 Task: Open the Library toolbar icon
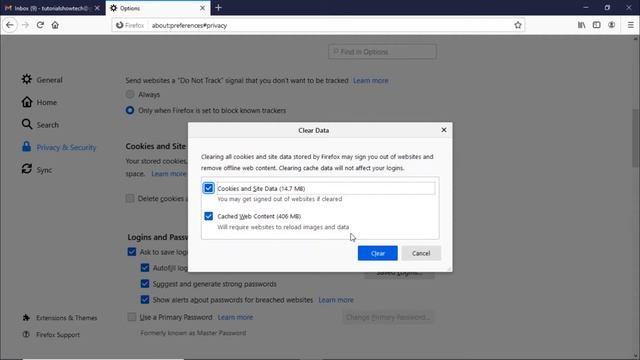581,25
